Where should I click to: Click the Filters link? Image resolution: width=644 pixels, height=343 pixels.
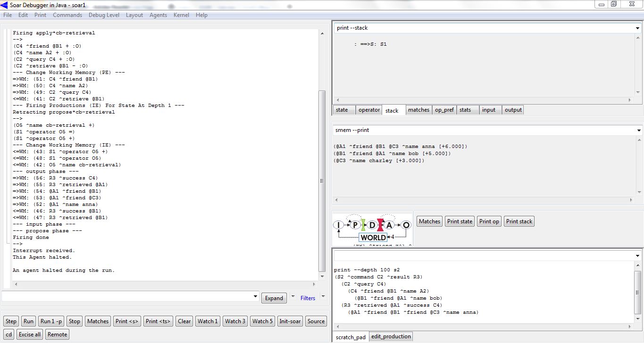coord(308,298)
